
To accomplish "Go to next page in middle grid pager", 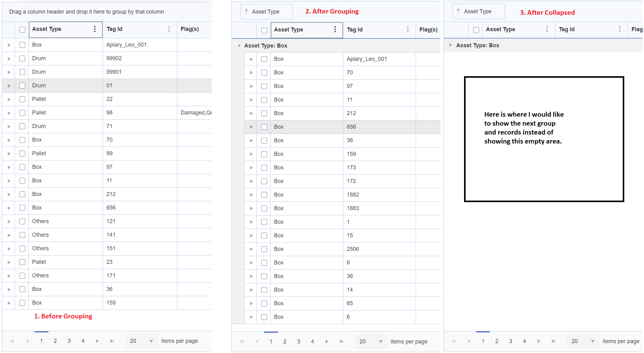I will 327,342.
